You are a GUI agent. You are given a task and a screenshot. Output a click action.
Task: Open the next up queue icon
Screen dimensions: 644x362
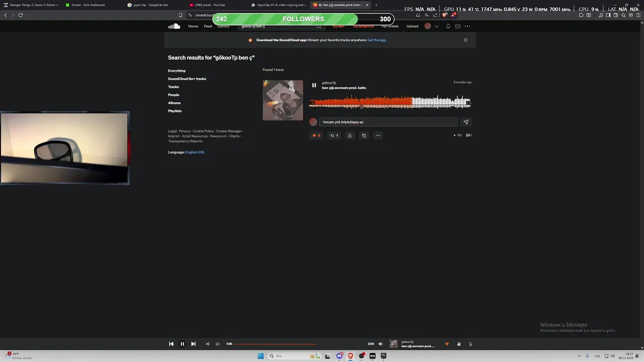(471, 344)
